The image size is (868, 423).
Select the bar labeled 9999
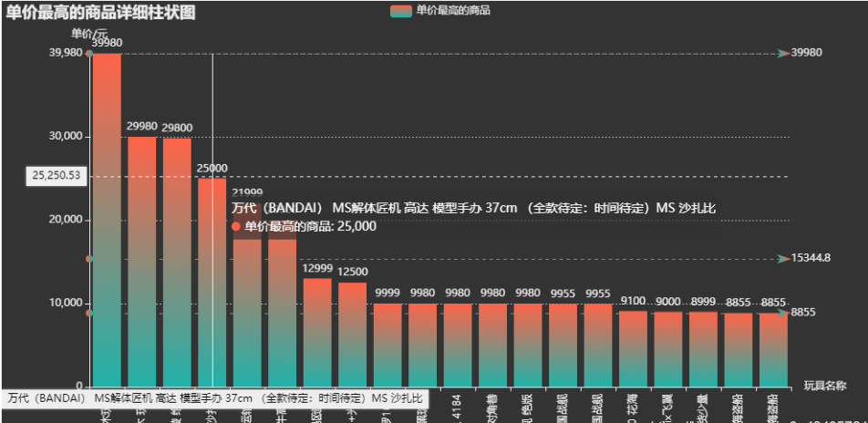387,346
